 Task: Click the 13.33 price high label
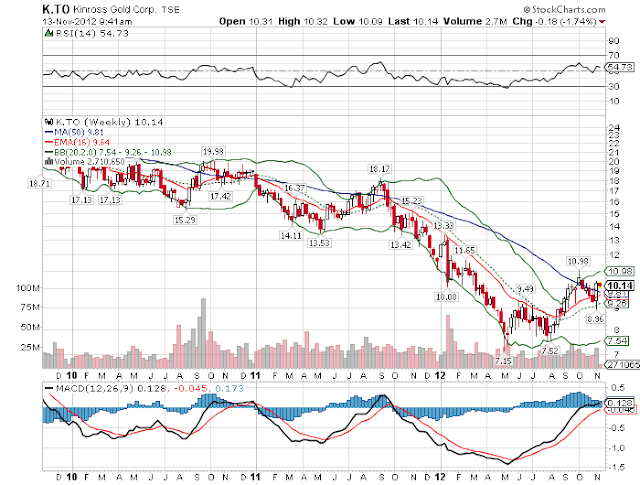(x=443, y=226)
